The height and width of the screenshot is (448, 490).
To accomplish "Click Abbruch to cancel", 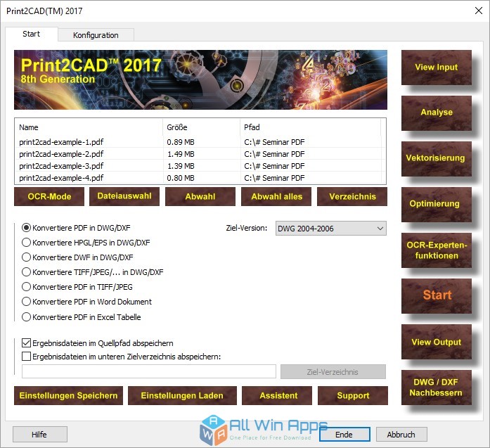I will coord(401,435).
